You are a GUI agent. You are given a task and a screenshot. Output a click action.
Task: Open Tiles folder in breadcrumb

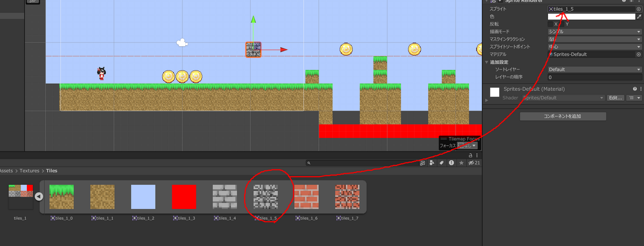tap(52, 171)
